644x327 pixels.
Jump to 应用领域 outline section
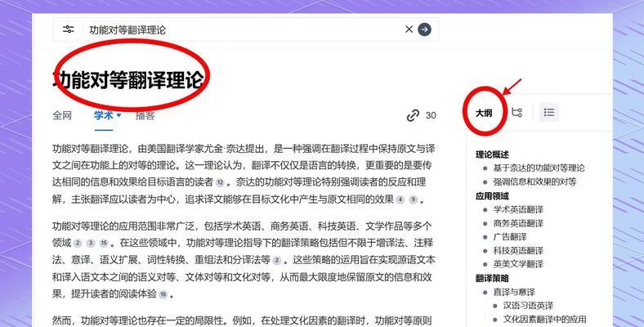492,196
